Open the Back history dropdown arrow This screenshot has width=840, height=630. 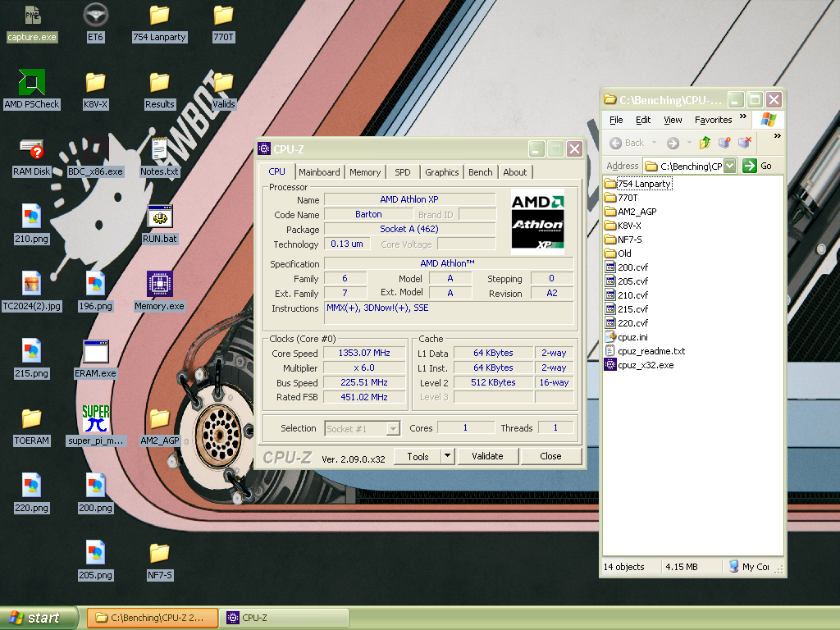click(654, 143)
